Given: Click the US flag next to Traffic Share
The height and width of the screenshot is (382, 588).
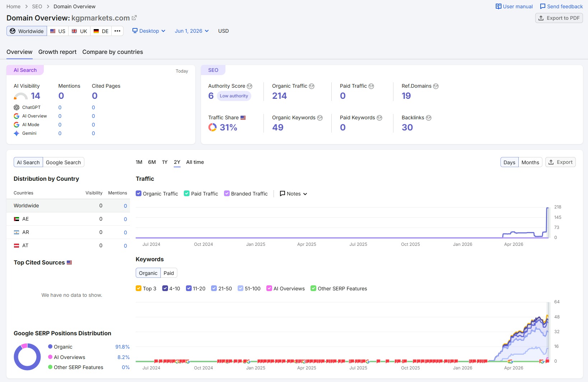Looking at the screenshot, I should click(x=243, y=118).
